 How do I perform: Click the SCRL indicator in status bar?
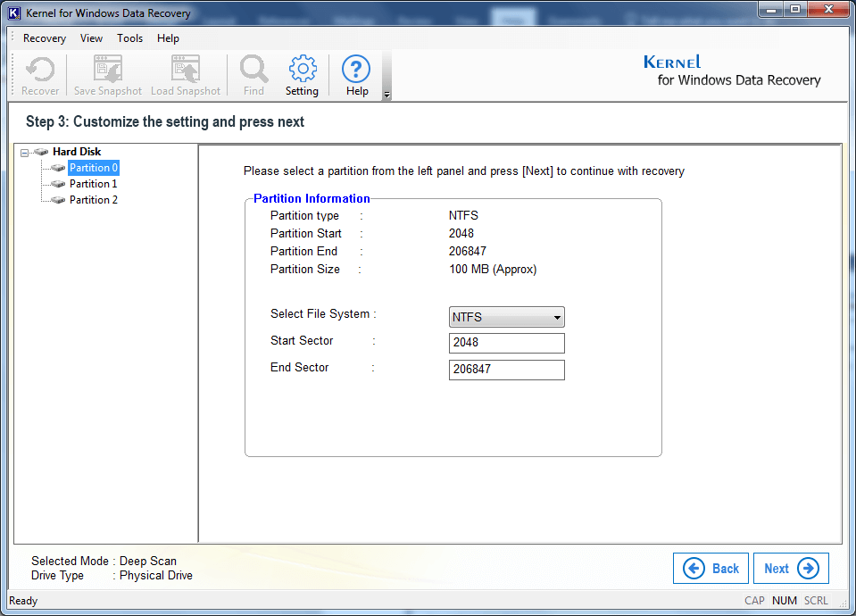816,601
